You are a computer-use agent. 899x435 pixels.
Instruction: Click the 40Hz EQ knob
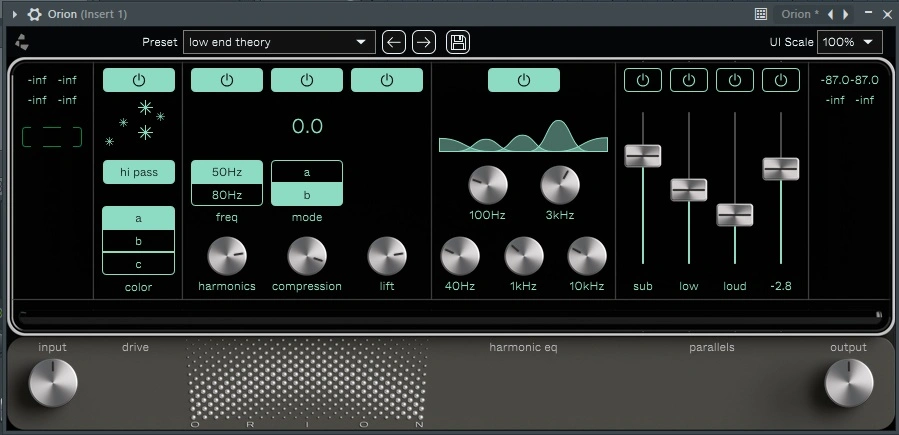click(460, 256)
